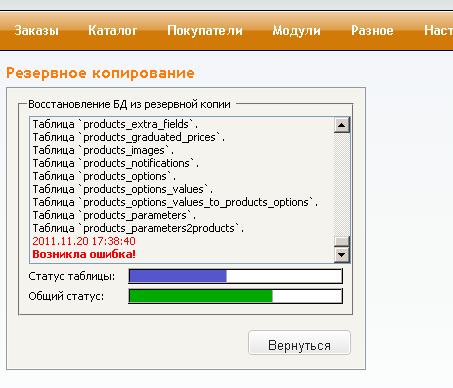453x388 pixels.
Task: Open the partially visible Наст menu item
Action: [x=438, y=31]
